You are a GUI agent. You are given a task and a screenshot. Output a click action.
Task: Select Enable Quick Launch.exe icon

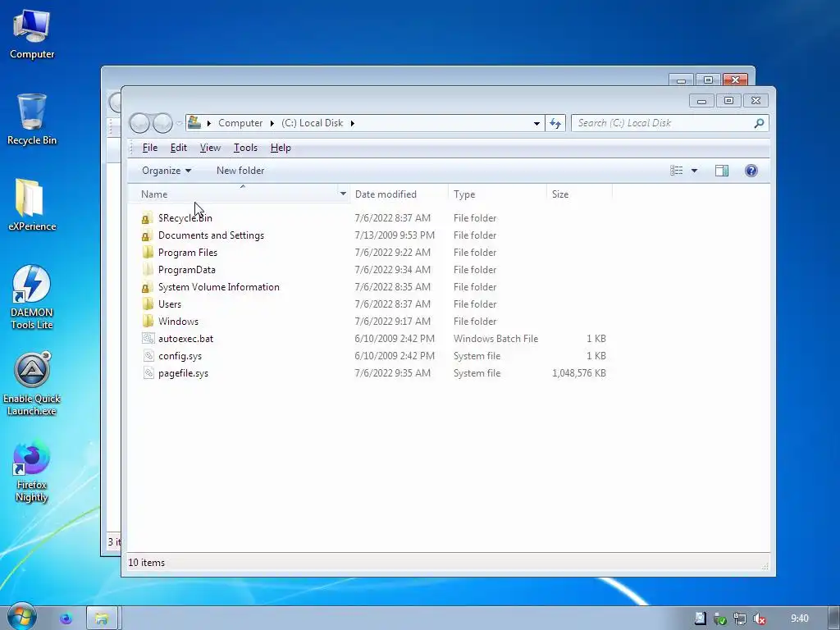click(x=32, y=384)
